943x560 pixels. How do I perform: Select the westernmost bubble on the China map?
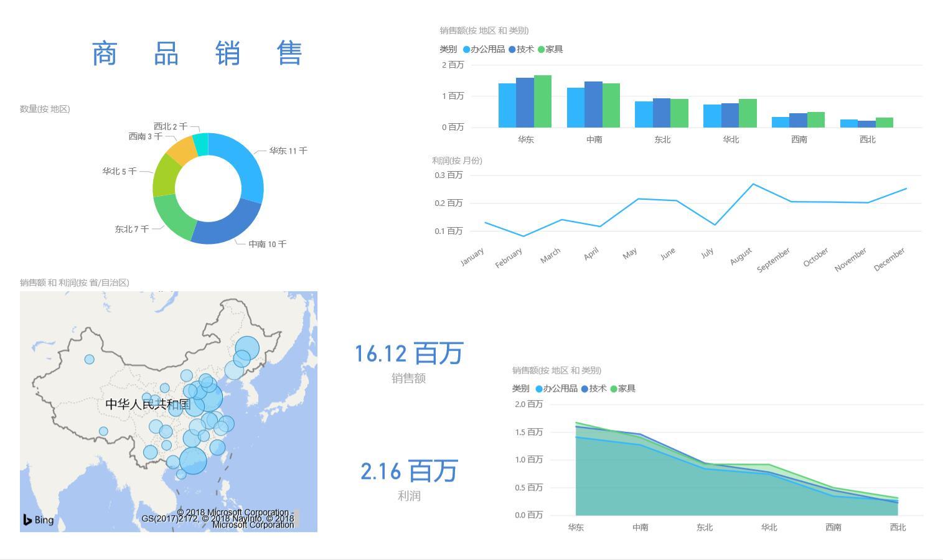click(89, 360)
